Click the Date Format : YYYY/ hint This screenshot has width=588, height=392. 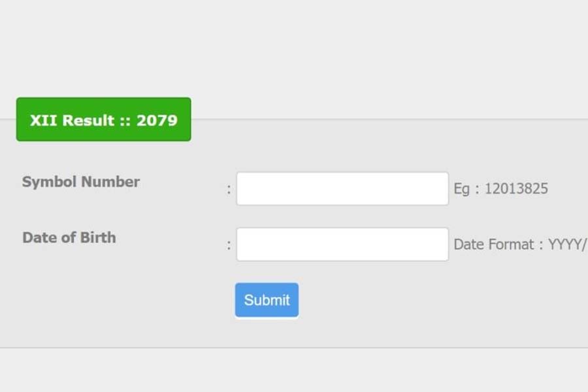click(521, 244)
